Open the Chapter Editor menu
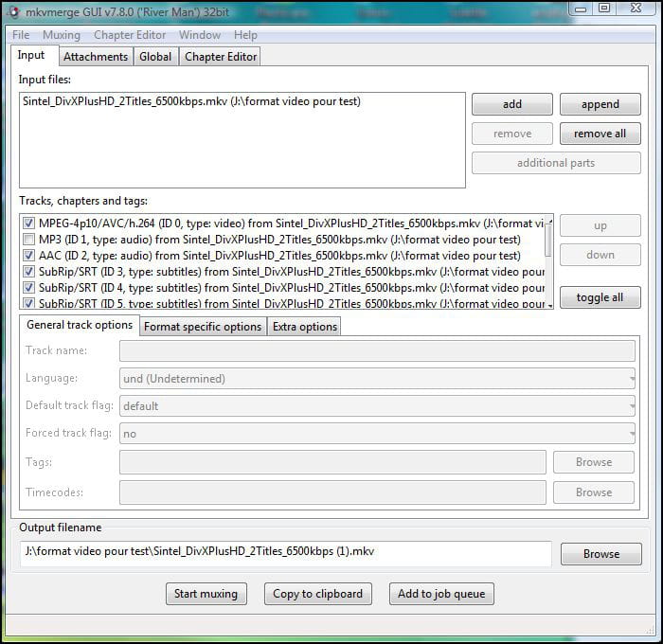Screen dimensions: 663x644 (x=130, y=35)
